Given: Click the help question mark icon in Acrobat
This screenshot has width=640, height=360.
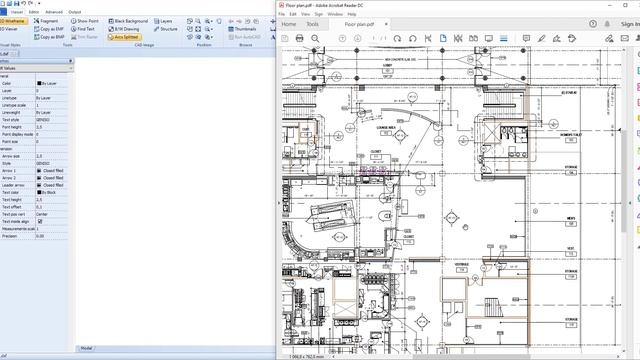Looking at the screenshot, I should 593,24.
